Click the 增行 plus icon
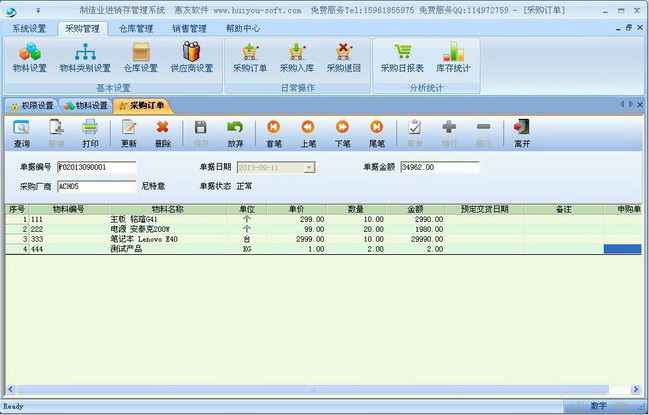This screenshot has width=649, height=415. pos(449,134)
